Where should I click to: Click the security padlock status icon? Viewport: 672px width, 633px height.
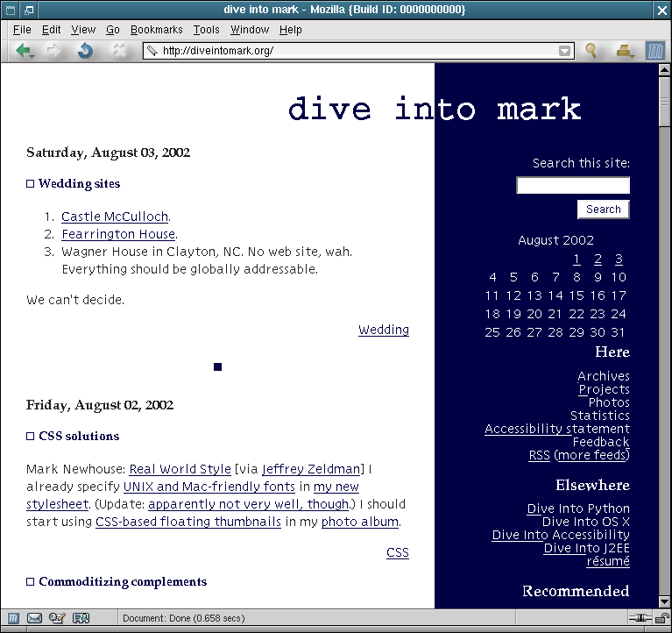click(x=662, y=618)
